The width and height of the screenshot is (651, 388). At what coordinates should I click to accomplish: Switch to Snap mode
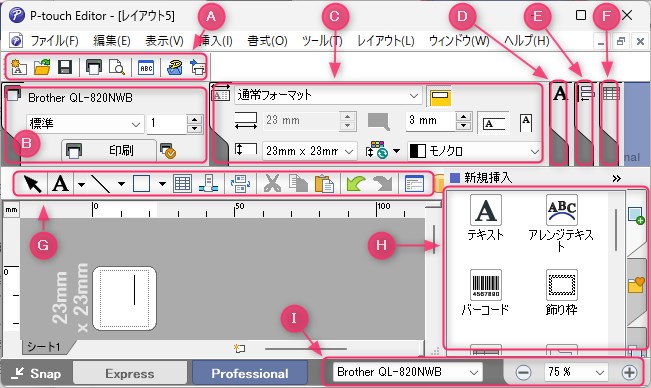(37, 373)
